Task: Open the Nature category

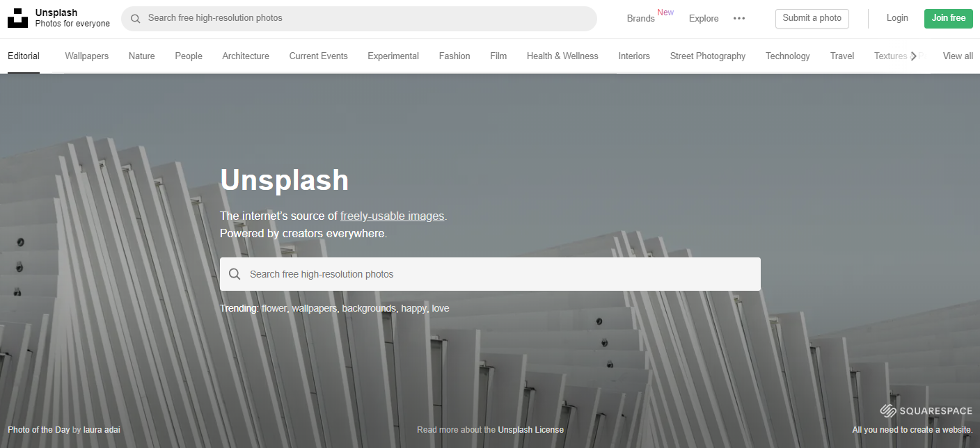Action: point(142,56)
